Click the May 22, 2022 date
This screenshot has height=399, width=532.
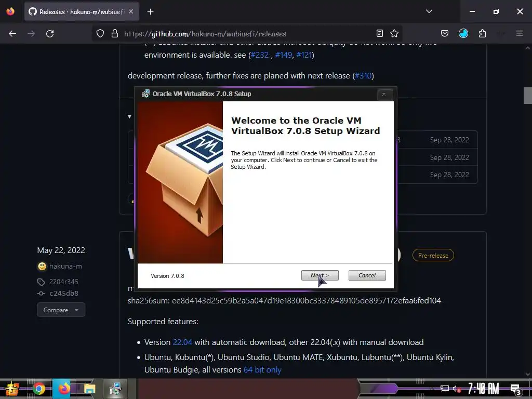[61, 250]
